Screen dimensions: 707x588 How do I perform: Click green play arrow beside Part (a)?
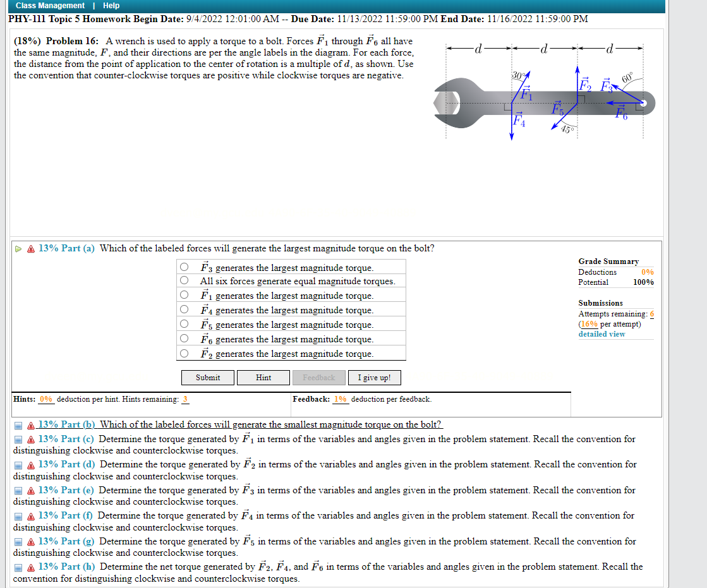(18, 249)
